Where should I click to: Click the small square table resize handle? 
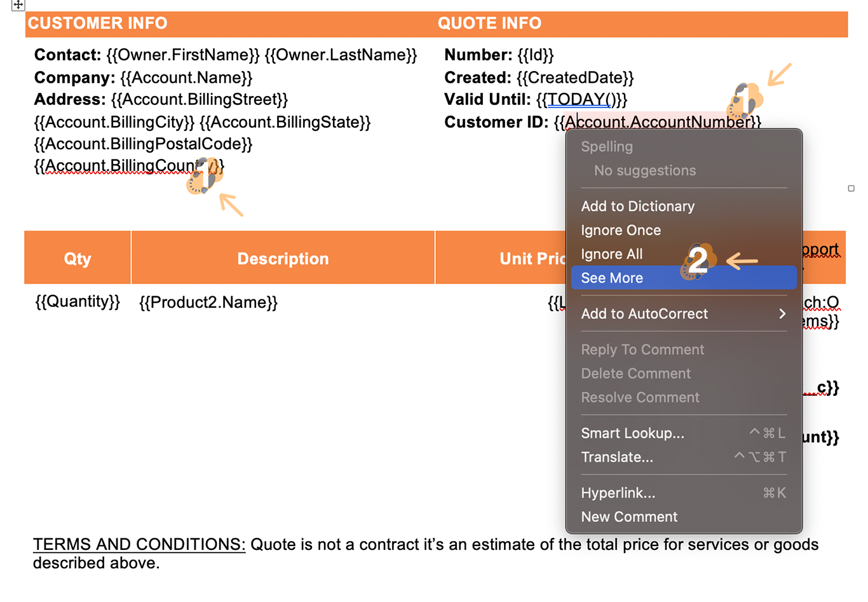point(851,188)
